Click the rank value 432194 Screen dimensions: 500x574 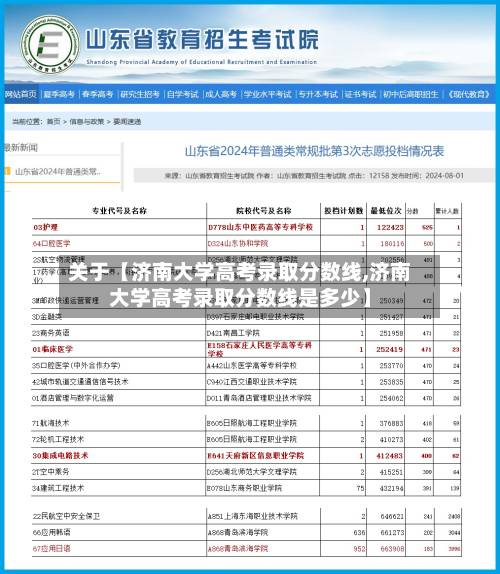click(391, 488)
